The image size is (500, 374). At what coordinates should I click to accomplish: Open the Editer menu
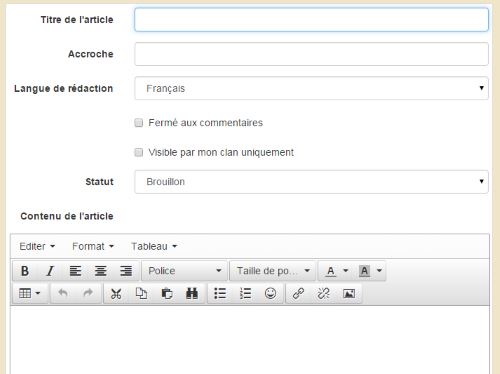click(x=37, y=246)
